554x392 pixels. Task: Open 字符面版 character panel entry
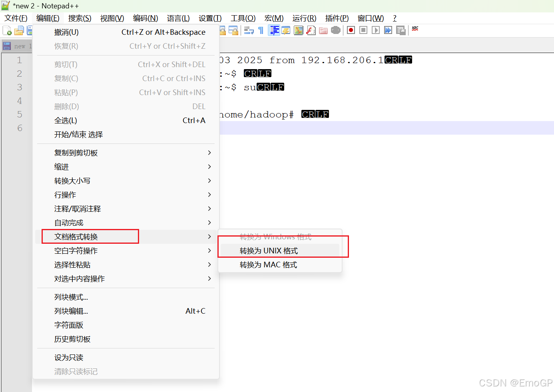[126, 325]
